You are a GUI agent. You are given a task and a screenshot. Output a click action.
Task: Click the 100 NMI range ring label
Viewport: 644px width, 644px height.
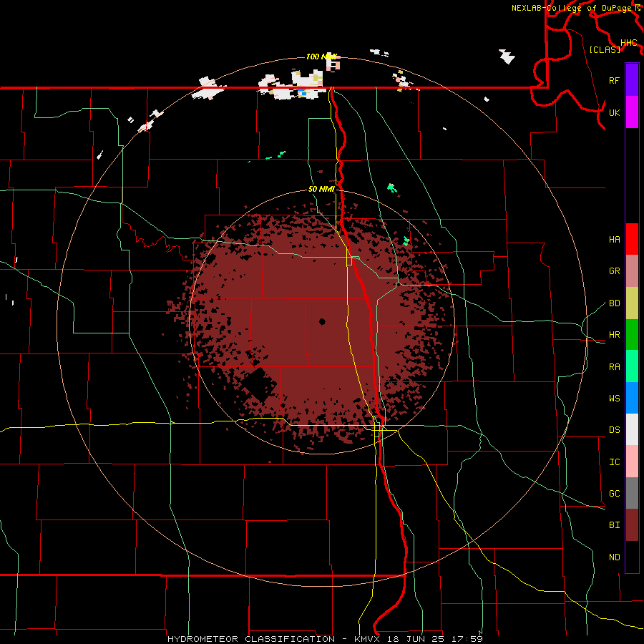[x=321, y=57]
